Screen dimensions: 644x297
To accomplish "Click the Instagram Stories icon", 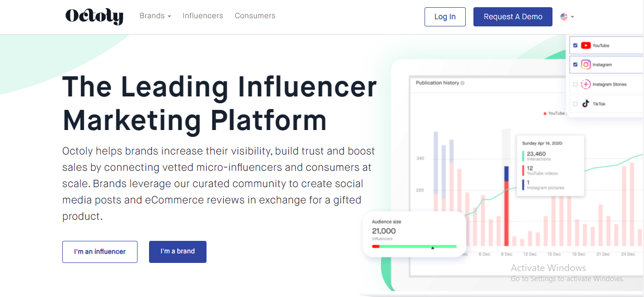I will pos(586,84).
